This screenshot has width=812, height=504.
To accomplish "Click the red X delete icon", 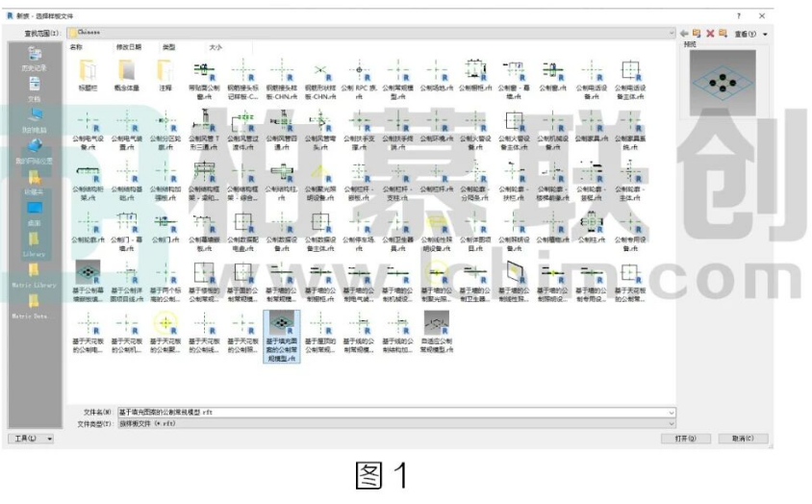I will pos(710,34).
